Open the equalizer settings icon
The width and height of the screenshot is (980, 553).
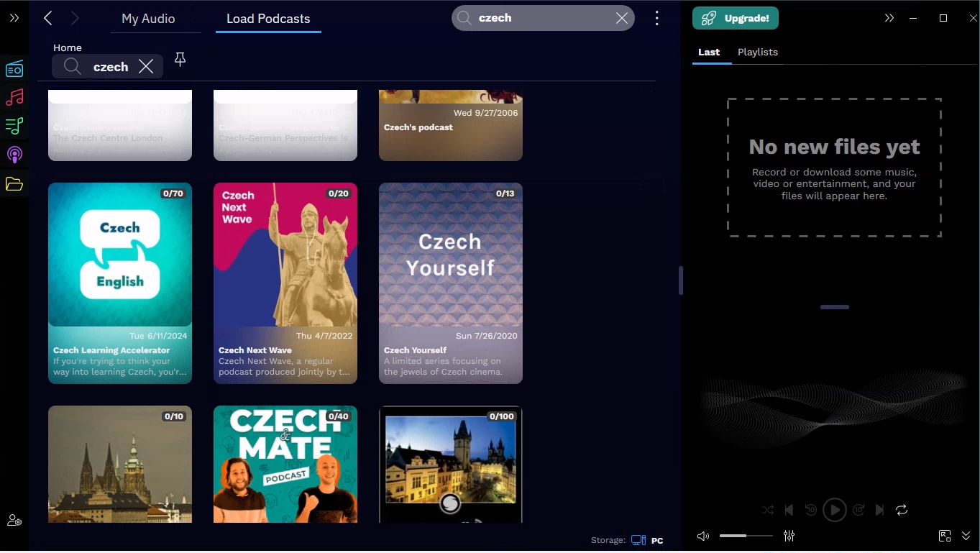pyautogui.click(x=789, y=536)
